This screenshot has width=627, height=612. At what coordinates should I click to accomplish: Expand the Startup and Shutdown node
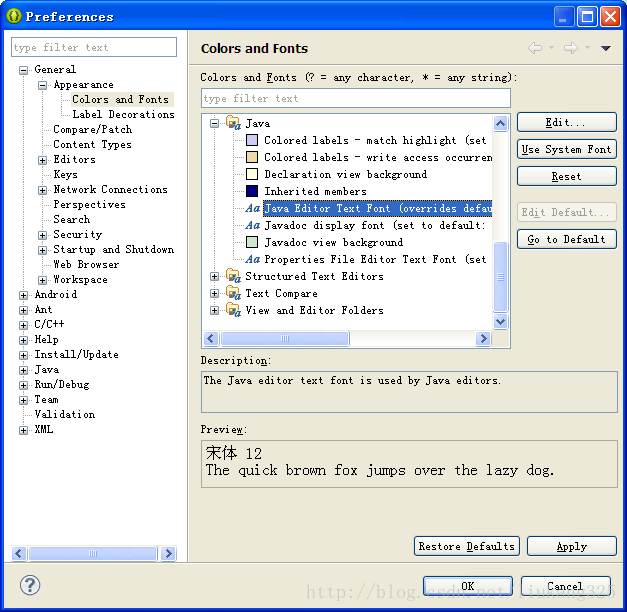pyautogui.click(x=42, y=250)
